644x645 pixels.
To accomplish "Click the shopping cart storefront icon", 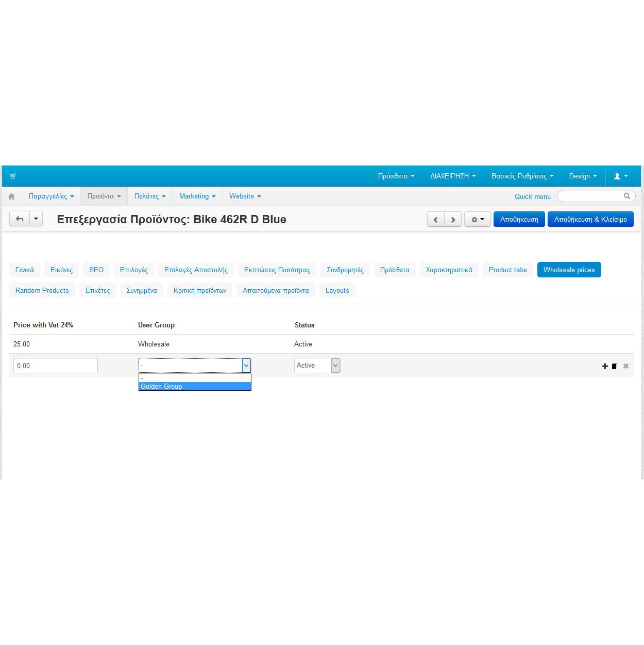I will tap(13, 176).
